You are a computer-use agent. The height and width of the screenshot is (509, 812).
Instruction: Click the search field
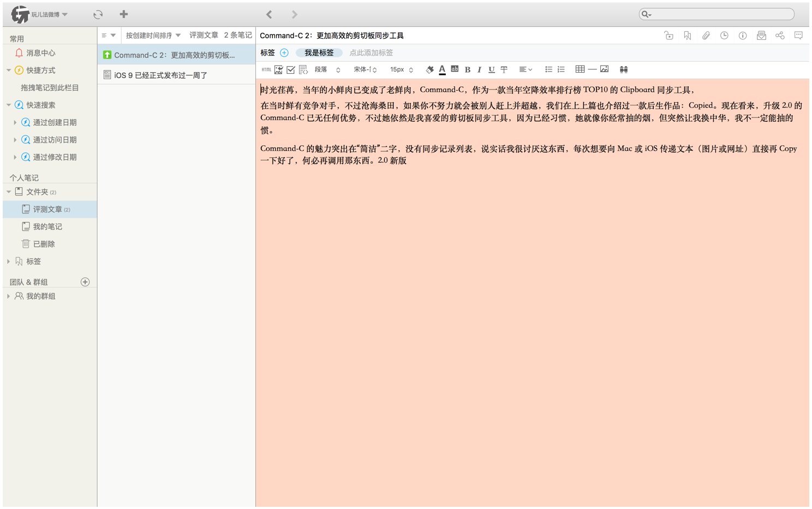tap(717, 14)
